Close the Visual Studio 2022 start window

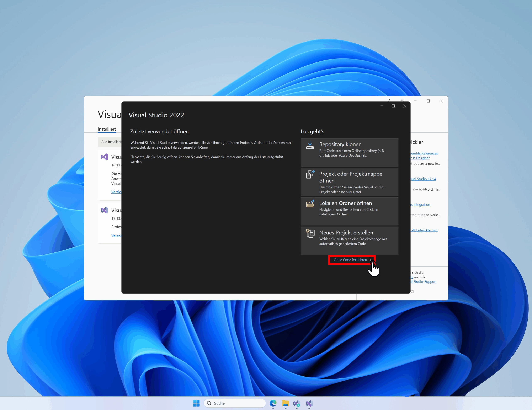(x=405, y=106)
